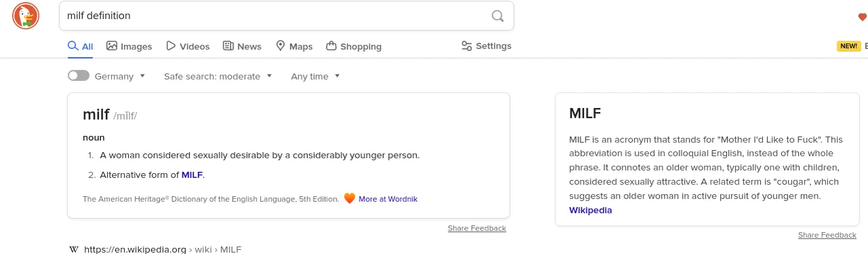
Task: Expand the Any time filter
Action: click(315, 76)
